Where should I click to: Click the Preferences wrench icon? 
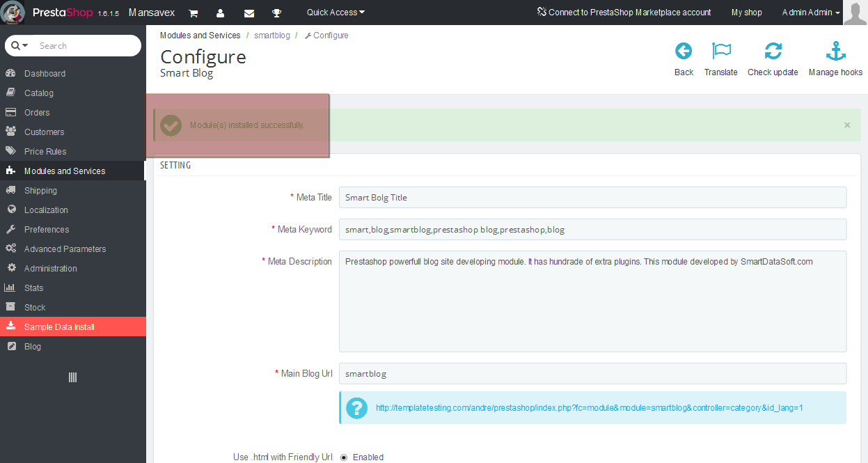pos(11,229)
